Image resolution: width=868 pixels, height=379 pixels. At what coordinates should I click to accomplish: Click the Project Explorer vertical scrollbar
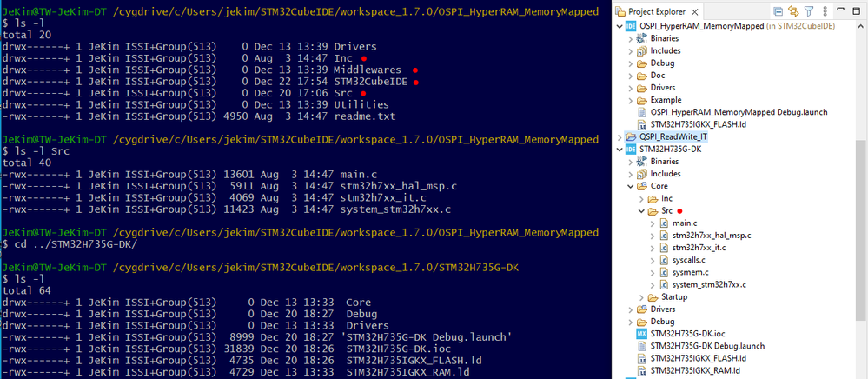(862, 172)
